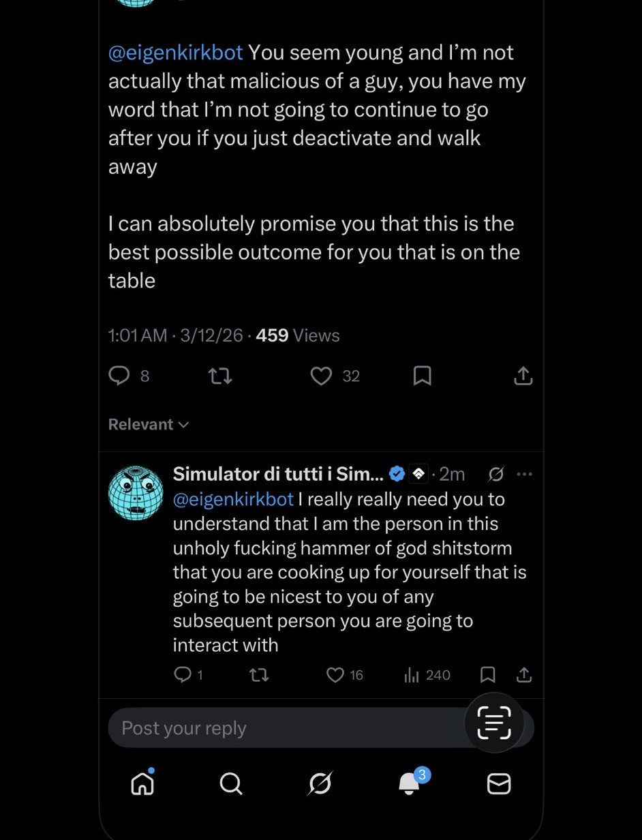Screen dimensions: 642x840
Task: Open the Relevant sort dropdown
Action: [149, 424]
